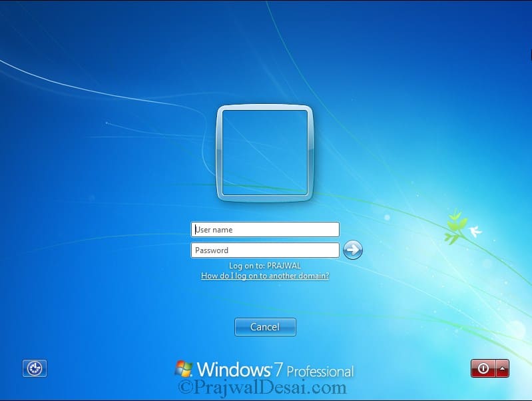Focus the Password field
Image resolution: width=532 pixels, height=401 pixels.
265,250
